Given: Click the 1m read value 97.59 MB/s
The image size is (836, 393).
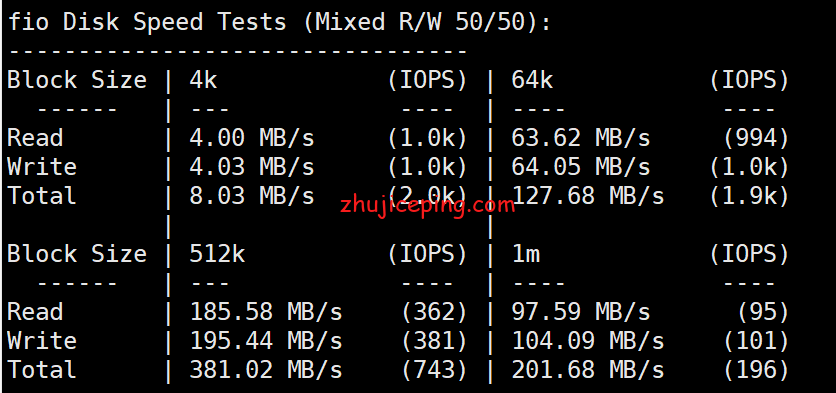Looking at the screenshot, I should click(x=581, y=312).
